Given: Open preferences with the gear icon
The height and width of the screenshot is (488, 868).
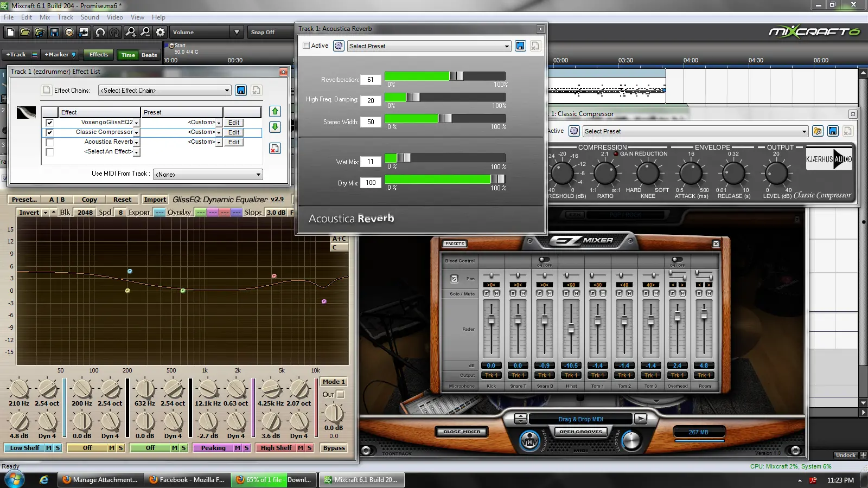Looking at the screenshot, I should pyautogui.click(x=160, y=33).
